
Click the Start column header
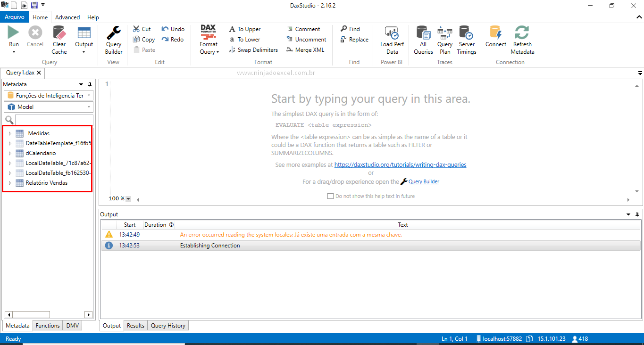(130, 225)
